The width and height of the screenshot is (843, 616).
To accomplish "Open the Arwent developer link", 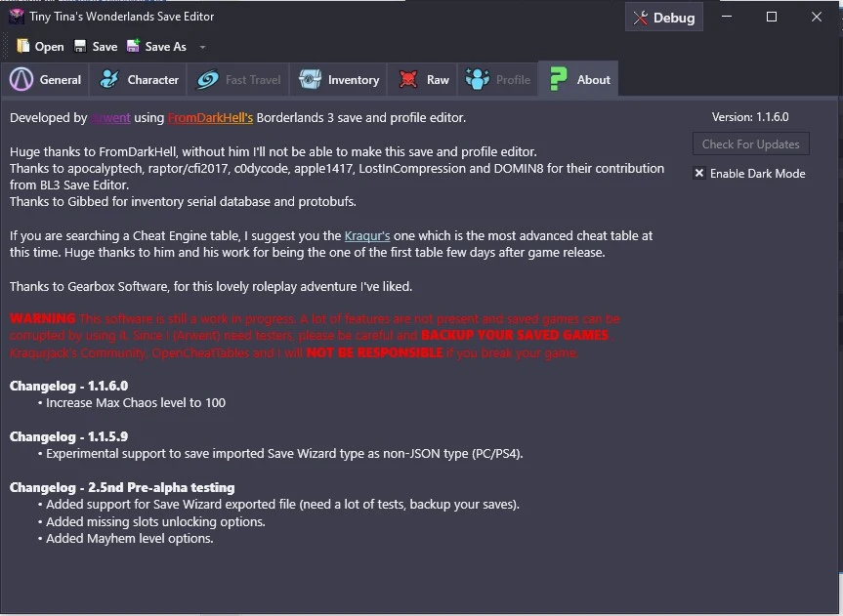I will (x=110, y=118).
